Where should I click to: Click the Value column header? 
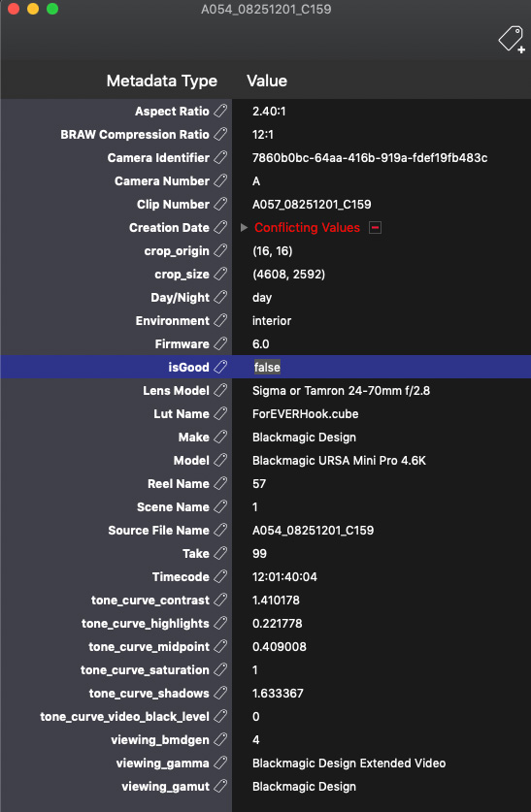pyautogui.click(x=267, y=81)
